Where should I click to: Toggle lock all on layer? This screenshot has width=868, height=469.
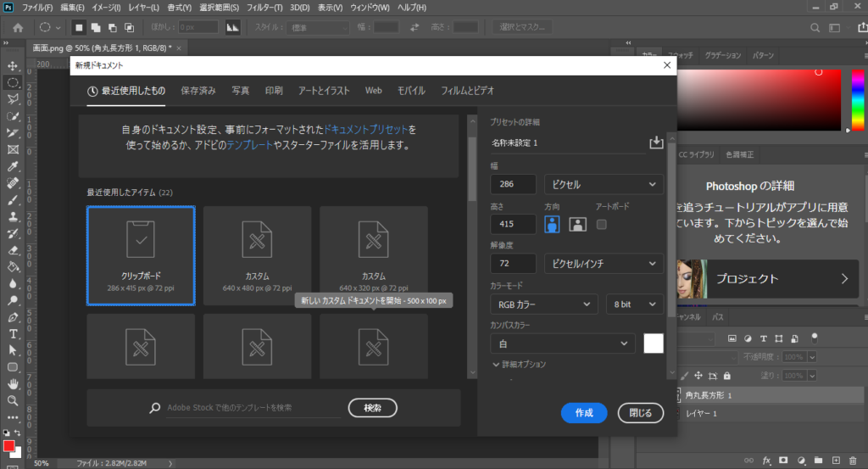pos(726,376)
